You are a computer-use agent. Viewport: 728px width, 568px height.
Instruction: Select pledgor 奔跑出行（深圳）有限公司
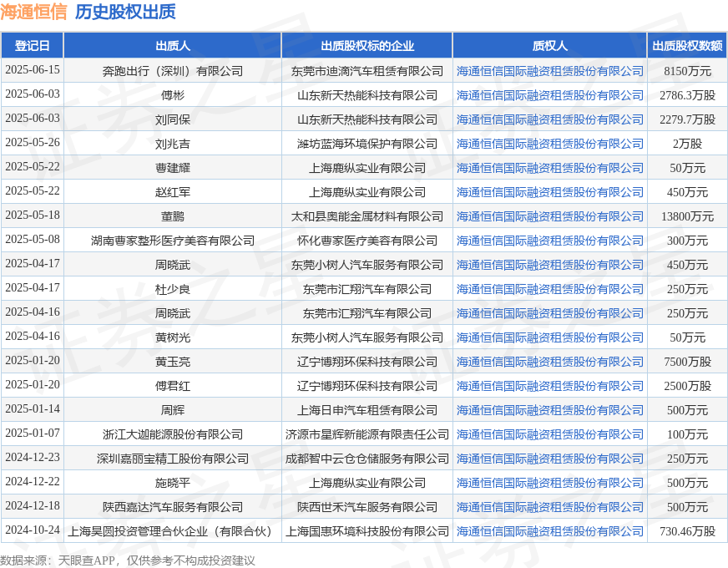click(172, 71)
